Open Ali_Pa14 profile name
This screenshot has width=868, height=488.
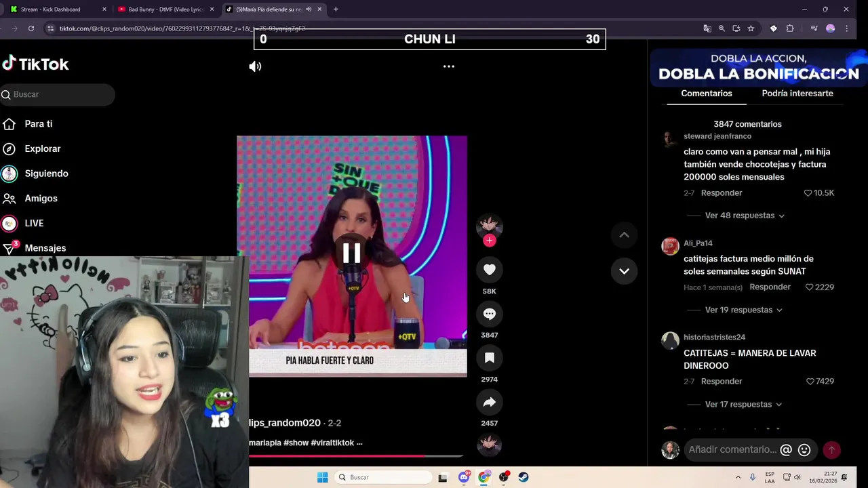click(698, 243)
